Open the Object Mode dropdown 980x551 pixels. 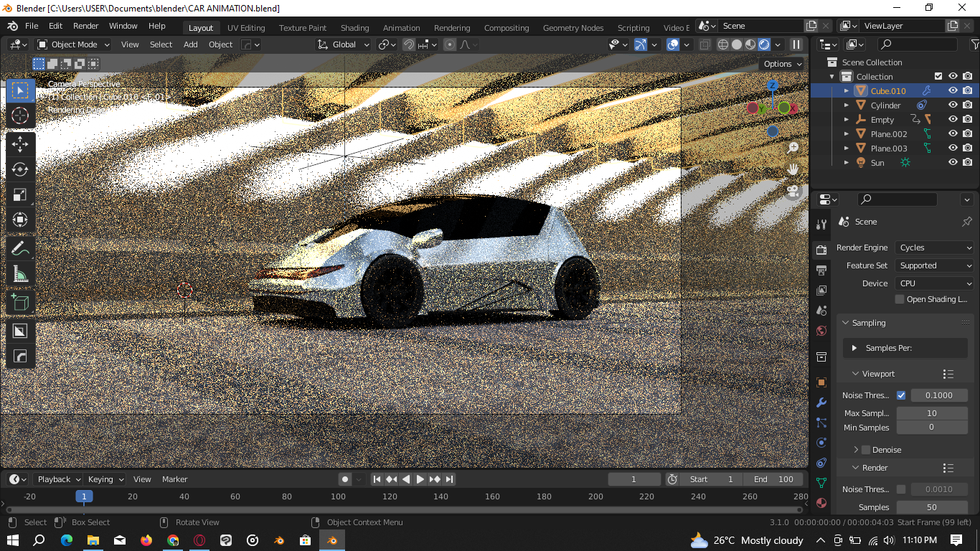74,44
